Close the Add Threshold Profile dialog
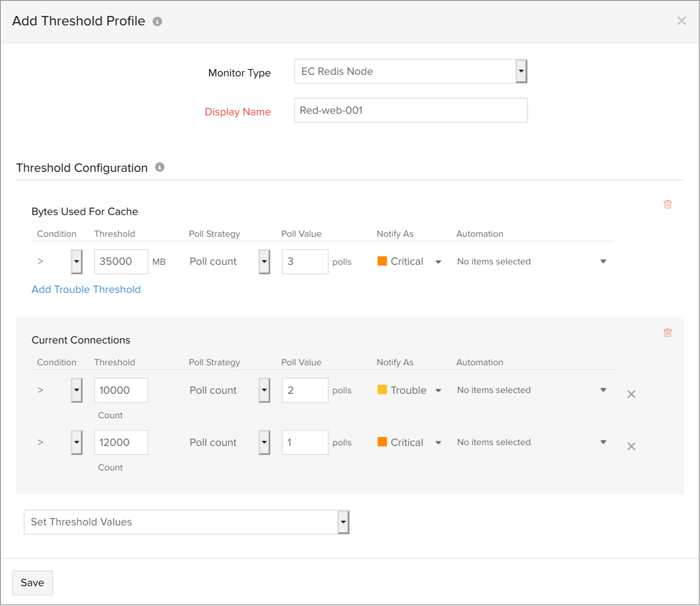This screenshot has width=700, height=606. pos(681,21)
